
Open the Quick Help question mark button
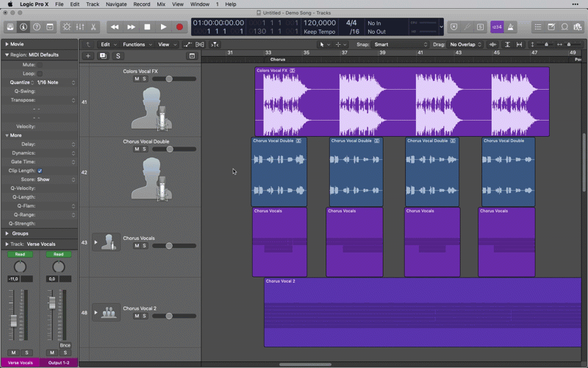click(x=37, y=27)
